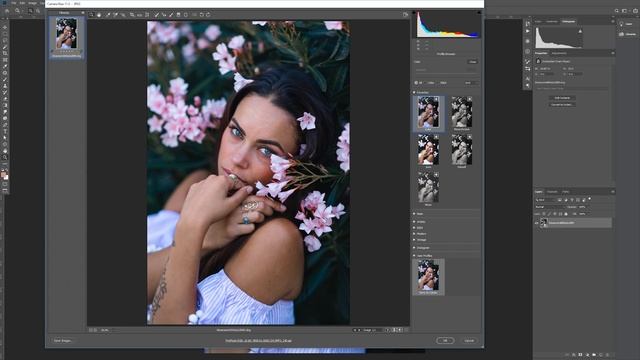Choose the Spot Removal tool in Camera Raw
This screenshot has width=640, height=360.
pyautogui.click(x=156, y=15)
